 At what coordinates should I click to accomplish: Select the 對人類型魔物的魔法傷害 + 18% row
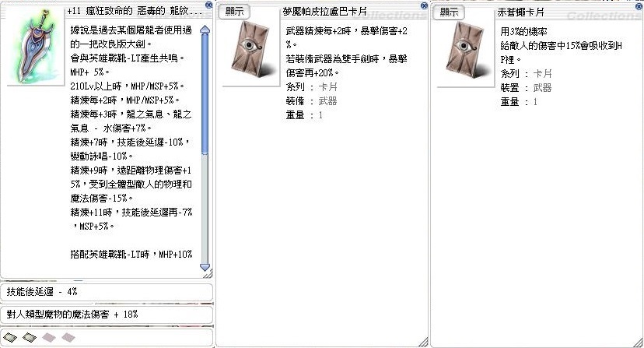click(x=107, y=315)
